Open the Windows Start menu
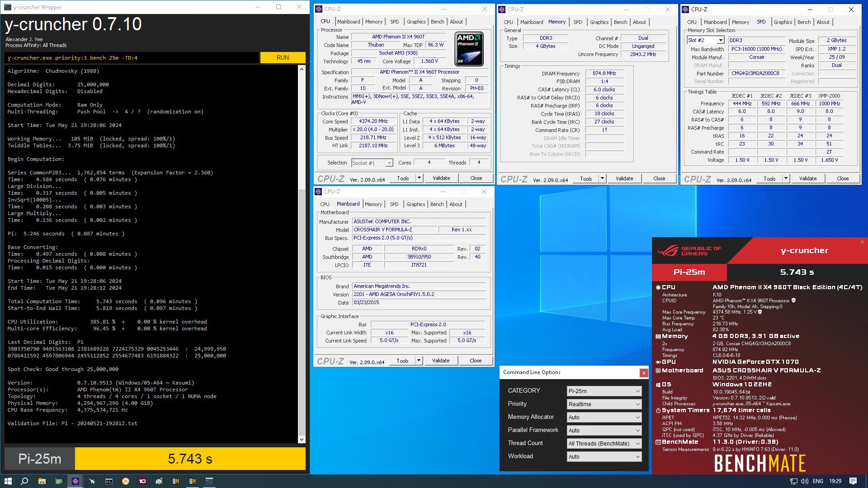Image resolution: width=868 pixels, height=488 pixels. 8,481
